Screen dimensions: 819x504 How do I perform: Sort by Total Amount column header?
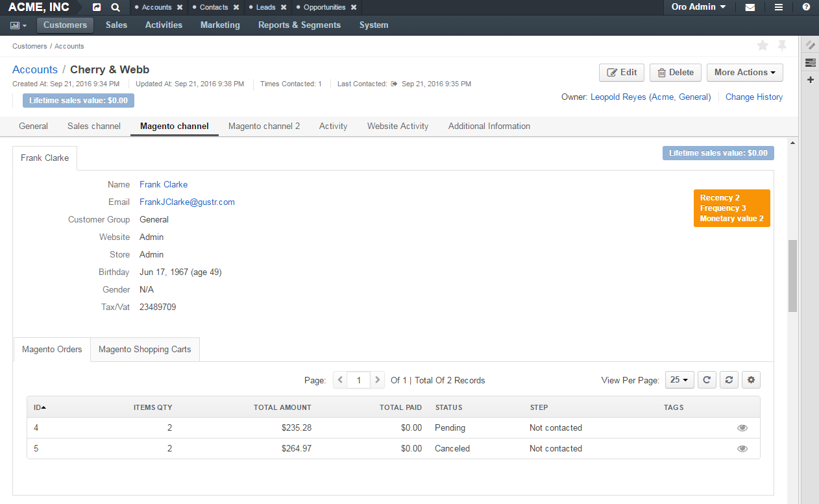coord(282,407)
